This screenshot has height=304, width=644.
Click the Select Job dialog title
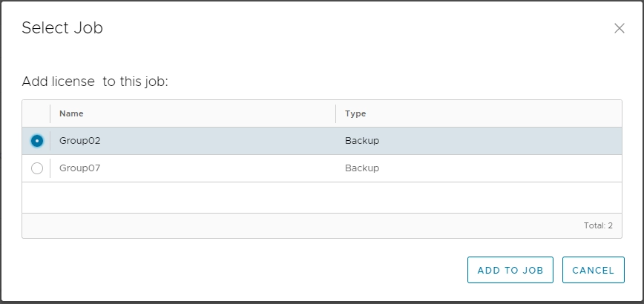pyautogui.click(x=62, y=28)
